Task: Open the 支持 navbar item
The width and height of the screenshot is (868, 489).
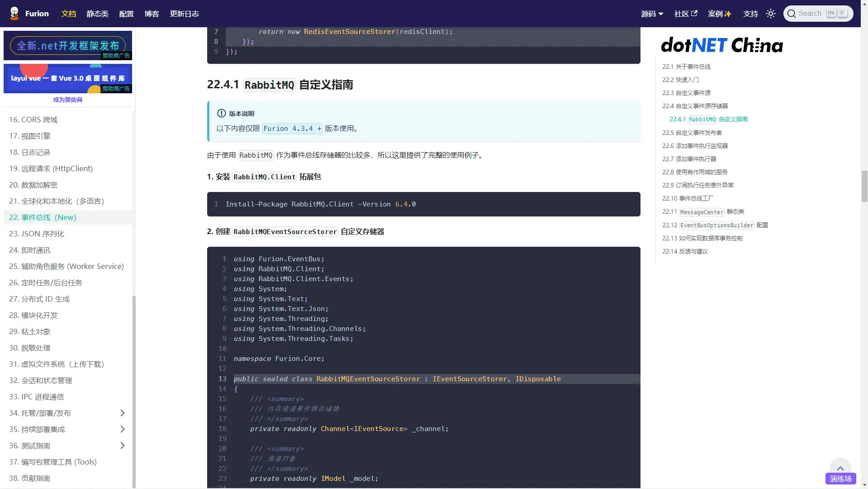Action: tap(750, 14)
